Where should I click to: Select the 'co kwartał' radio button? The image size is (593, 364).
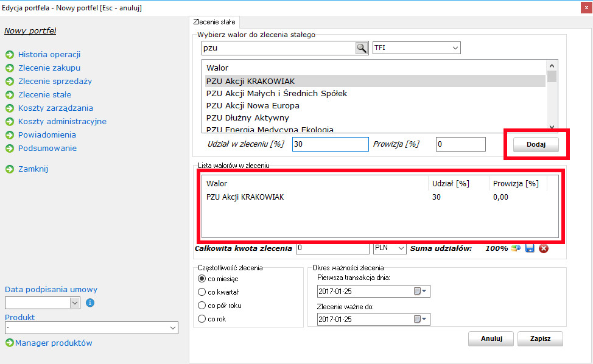[x=202, y=292]
